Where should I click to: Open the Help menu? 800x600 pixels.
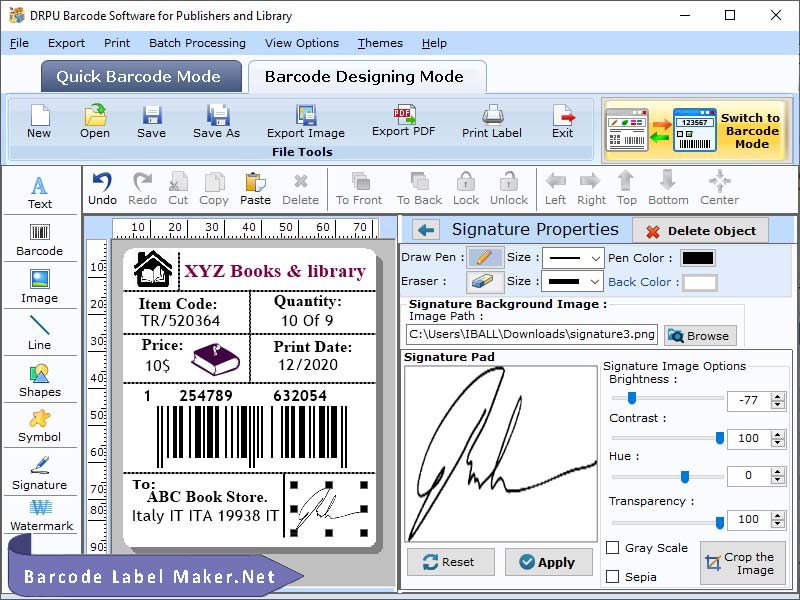click(x=434, y=43)
